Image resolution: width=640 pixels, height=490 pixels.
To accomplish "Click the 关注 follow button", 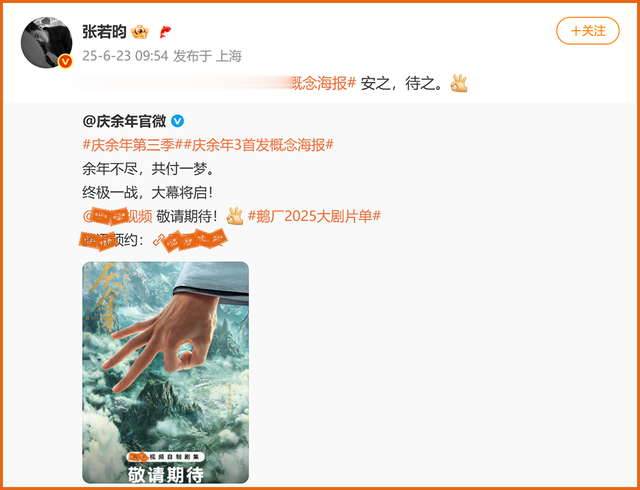I will point(587,31).
